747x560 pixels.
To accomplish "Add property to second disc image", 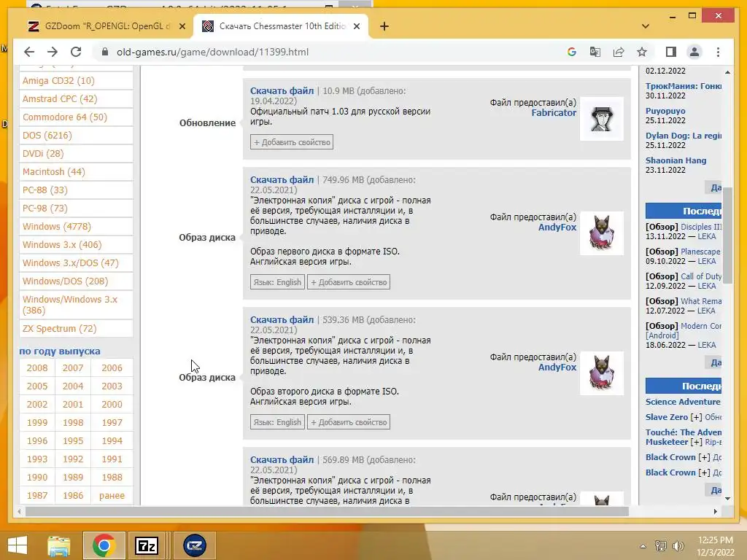I will click(349, 422).
